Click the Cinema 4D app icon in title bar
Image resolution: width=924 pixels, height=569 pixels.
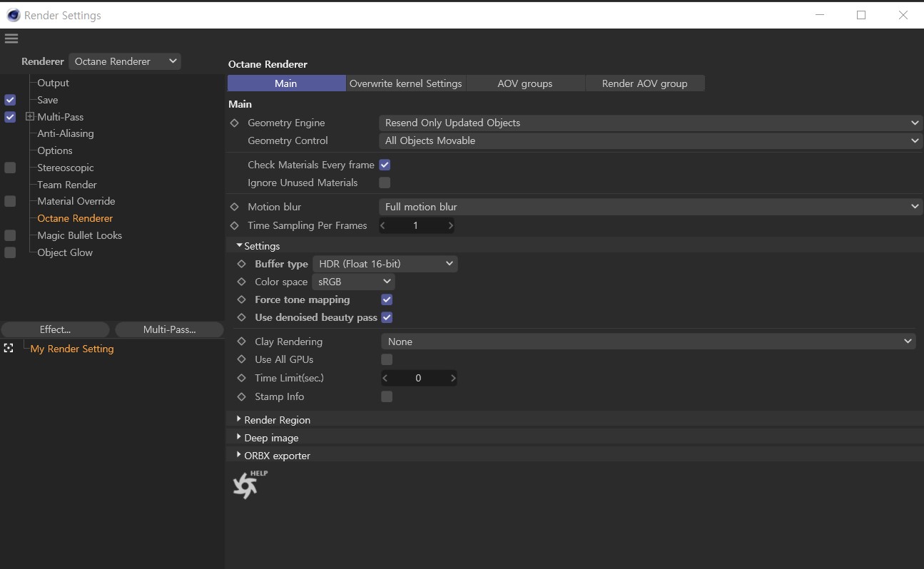pyautogui.click(x=13, y=15)
